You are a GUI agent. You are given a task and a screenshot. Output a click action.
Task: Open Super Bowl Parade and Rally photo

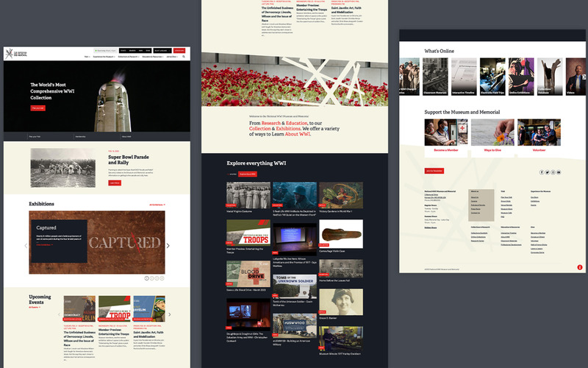(63, 168)
